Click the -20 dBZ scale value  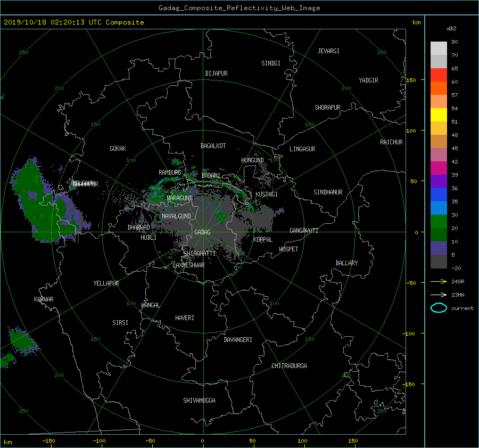456,268
